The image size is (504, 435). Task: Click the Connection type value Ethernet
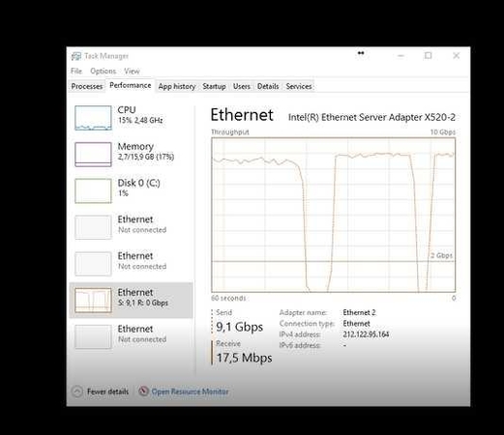(356, 324)
